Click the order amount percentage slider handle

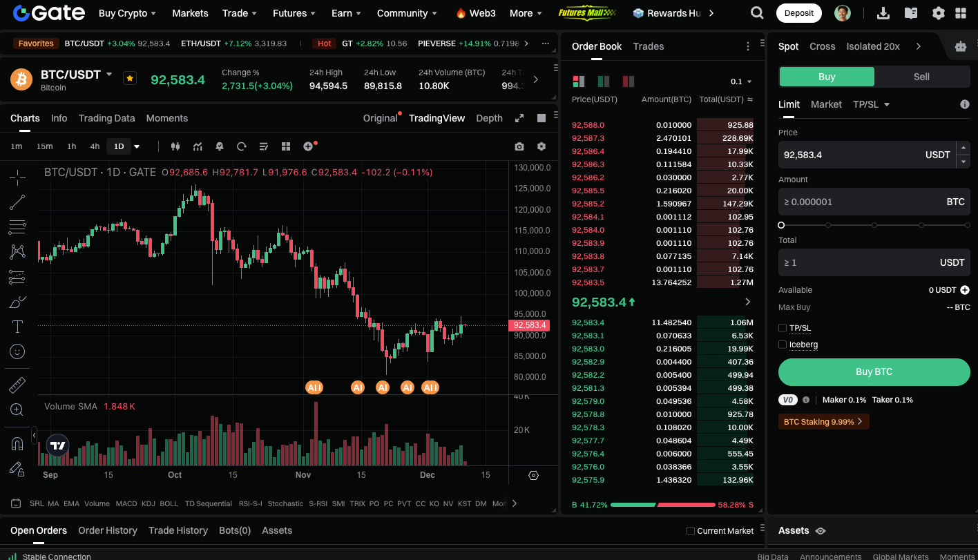click(781, 225)
